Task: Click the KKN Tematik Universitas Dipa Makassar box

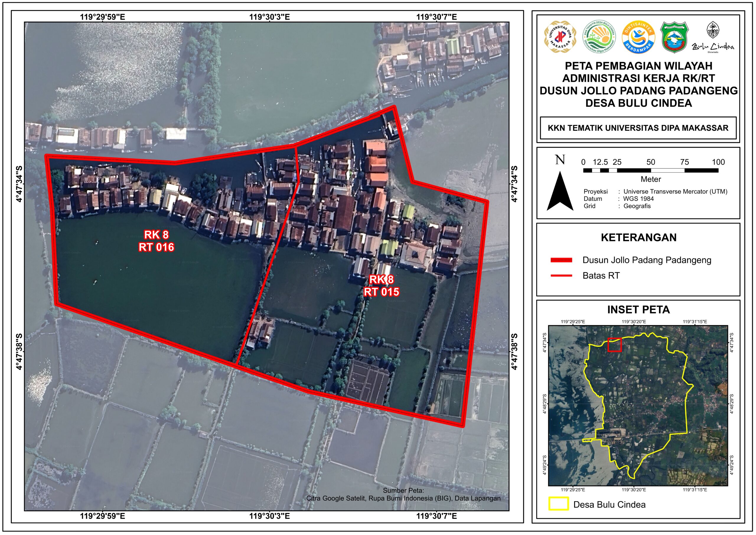Action: (x=638, y=128)
